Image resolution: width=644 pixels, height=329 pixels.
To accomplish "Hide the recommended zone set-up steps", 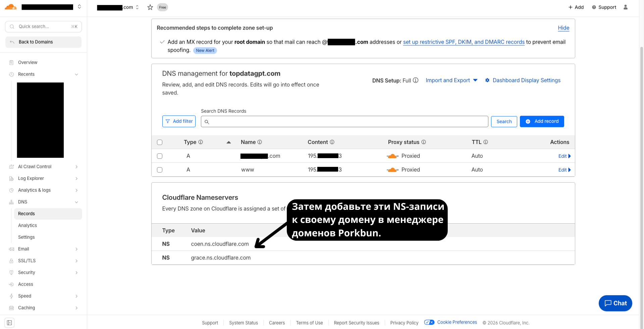I will 563,28.
